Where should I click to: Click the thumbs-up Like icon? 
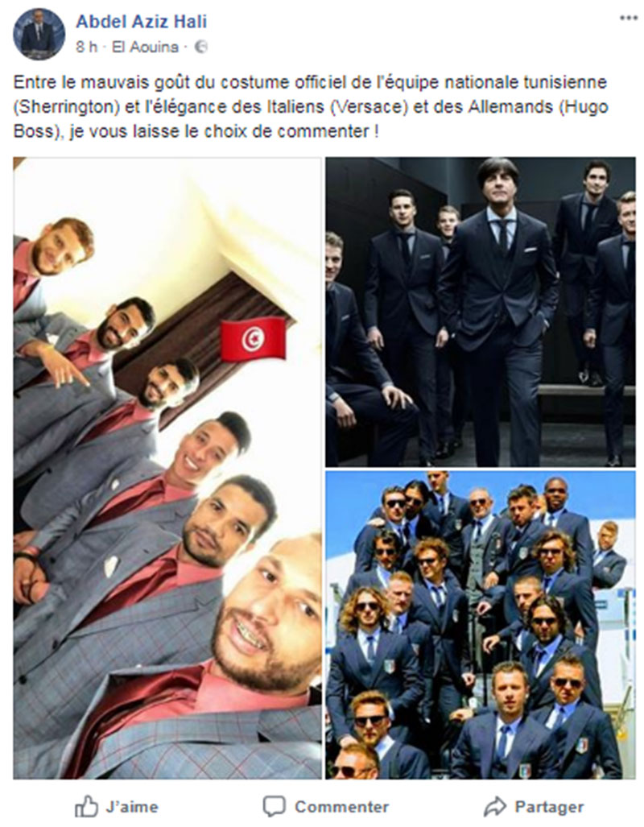(x=86, y=806)
